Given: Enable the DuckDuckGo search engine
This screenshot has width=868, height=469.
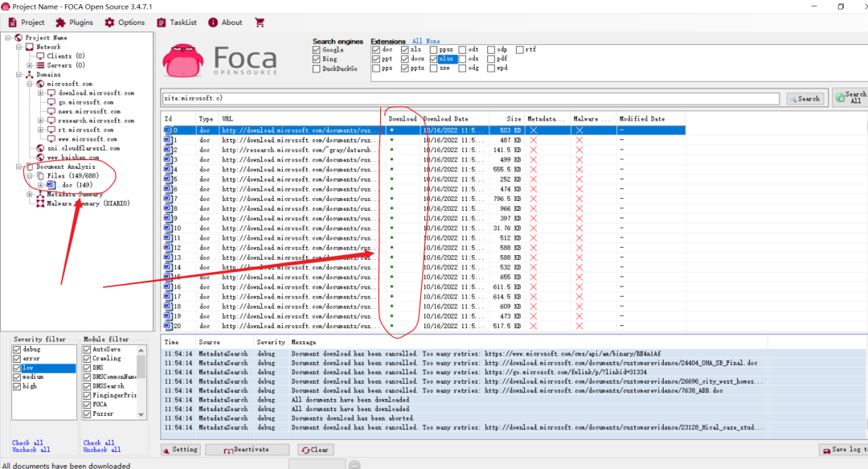Looking at the screenshot, I should (x=317, y=68).
